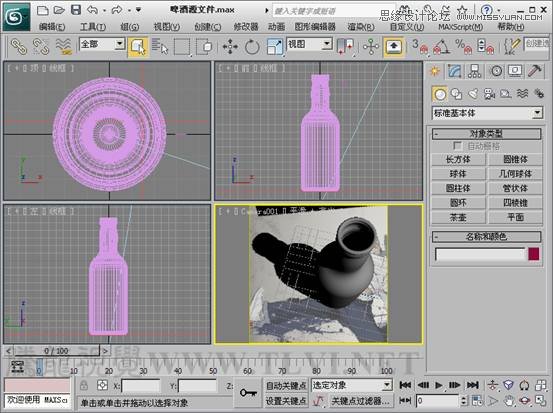The height and width of the screenshot is (413, 553).
Task: Play the animation
Action: tap(439, 385)
